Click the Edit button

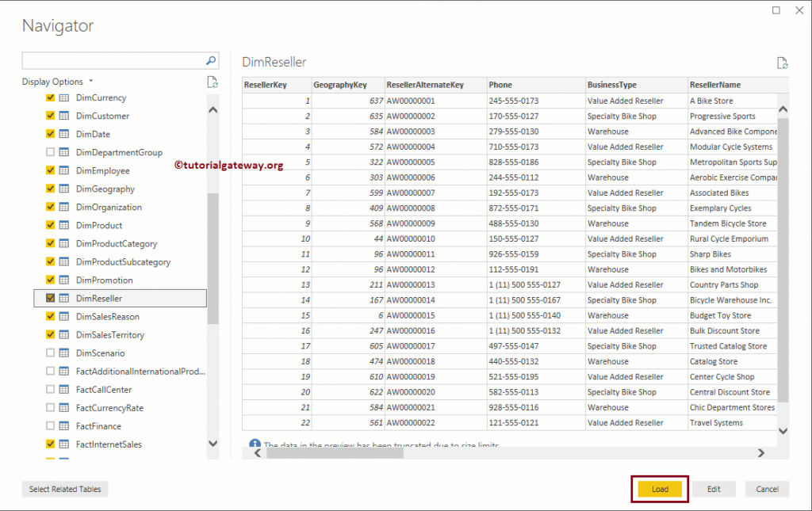tap(714, 489)
